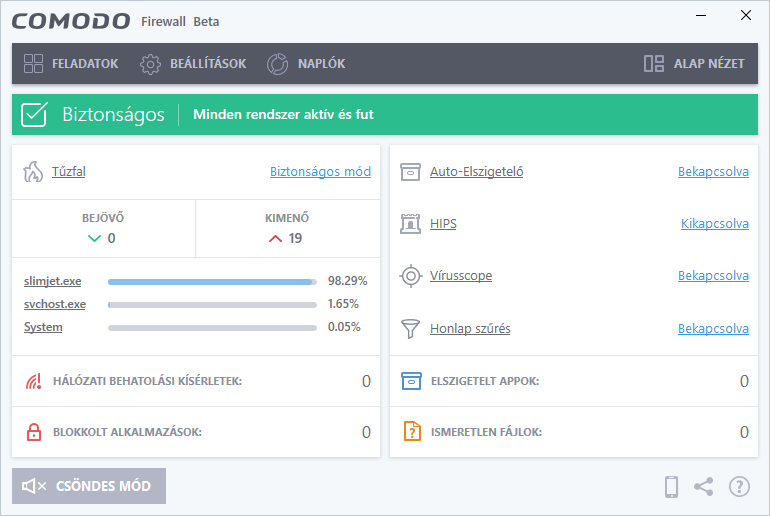Viewport: 770px width, 516px height.
Task: Click the Ismeretlen fájlok question file icon
Action: (x=412, y=432)
